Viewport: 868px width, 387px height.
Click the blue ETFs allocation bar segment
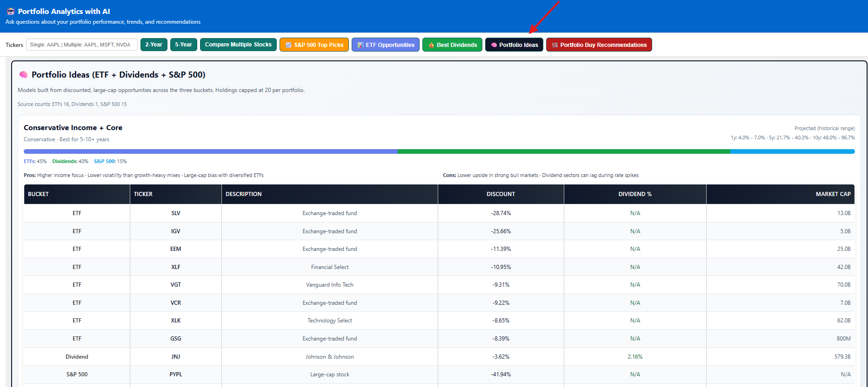pos(210,151)
